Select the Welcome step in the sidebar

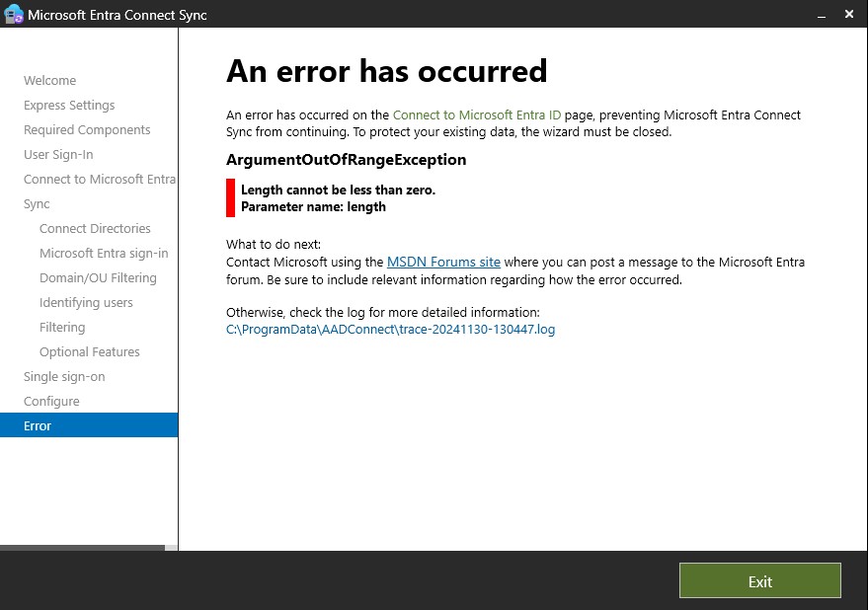click(x=49, y=80)
